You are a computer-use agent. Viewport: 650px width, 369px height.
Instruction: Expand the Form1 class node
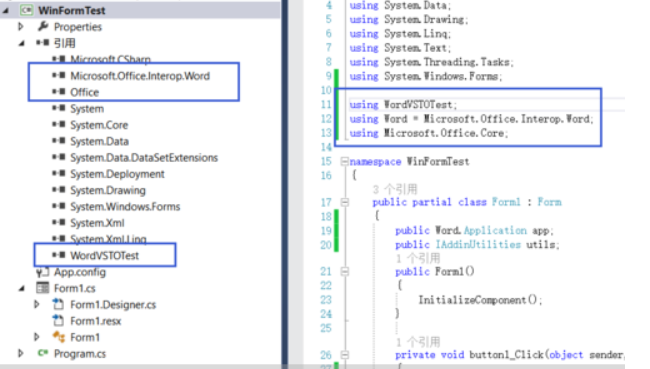(37, 337)
